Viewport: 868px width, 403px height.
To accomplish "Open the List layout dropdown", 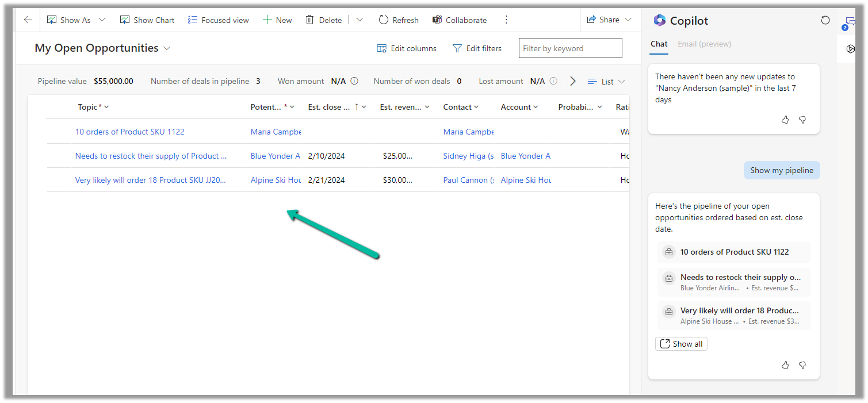I will (x=606, y=82).
